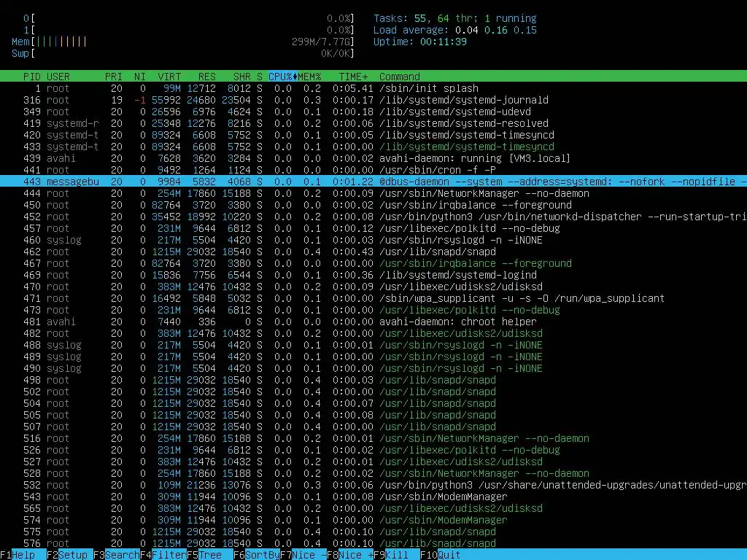Click F10 Quit to exit htop

441,555
